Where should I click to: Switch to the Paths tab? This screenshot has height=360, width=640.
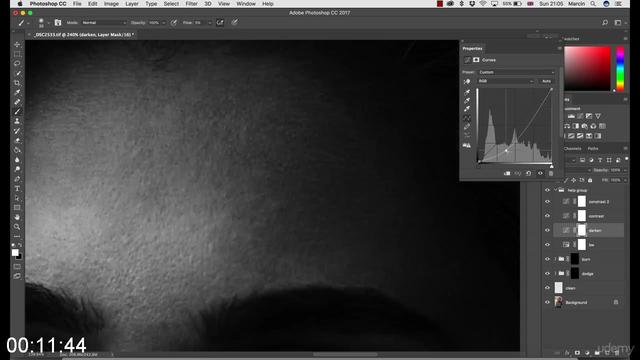pos(593,149)
